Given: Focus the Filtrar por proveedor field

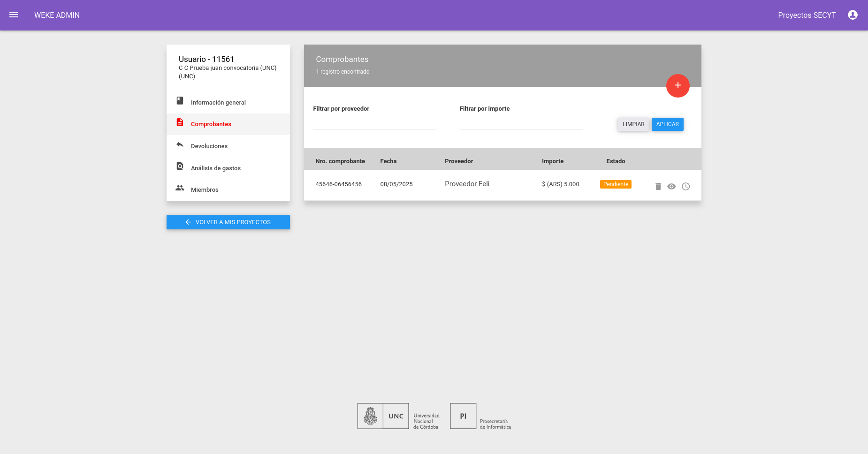Looking at the screenshot, I should click(x=374, y=123).
